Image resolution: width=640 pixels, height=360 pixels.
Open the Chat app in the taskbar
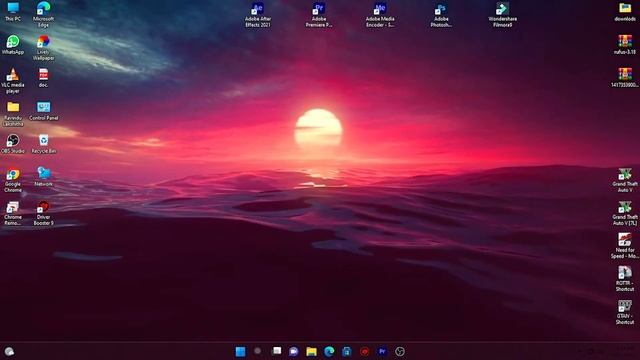pos(293,351)
